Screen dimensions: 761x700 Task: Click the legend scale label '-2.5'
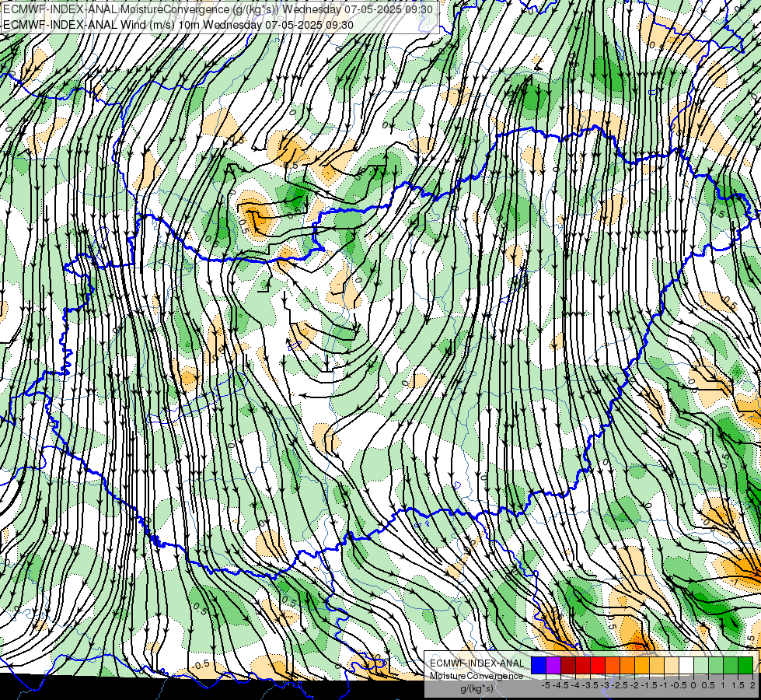pos(620,685)
